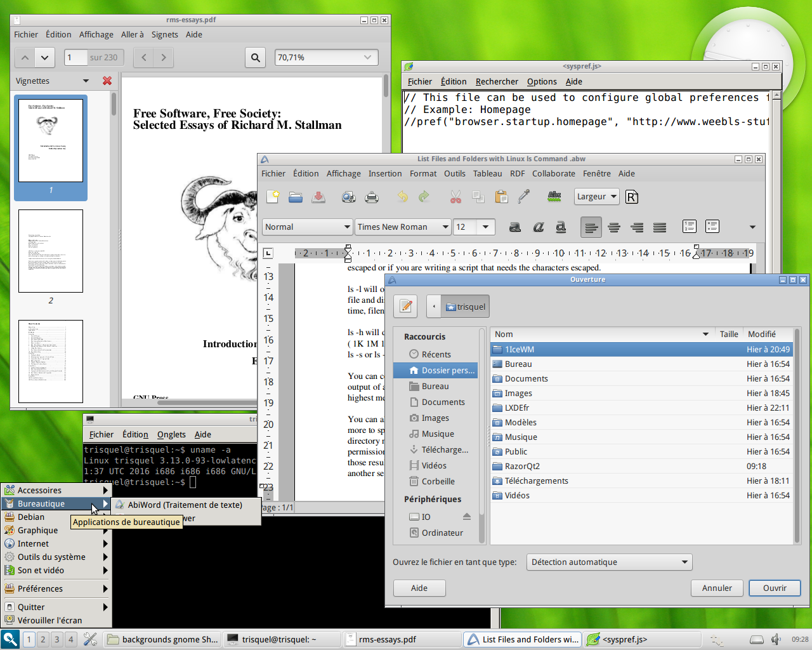Click the type-a-filename pencil icon in Ouverture
812x650 pixels.
[406, 307]
